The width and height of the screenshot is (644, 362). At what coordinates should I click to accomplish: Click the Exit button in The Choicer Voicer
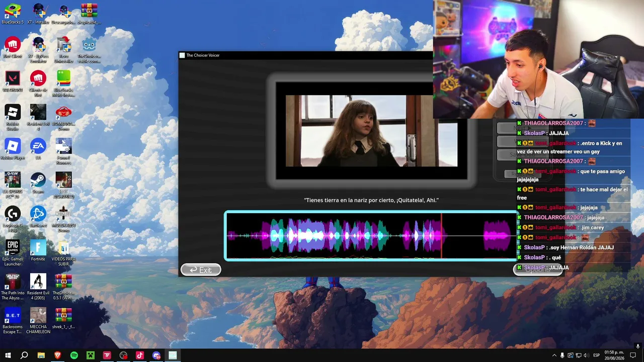(201, 270)
